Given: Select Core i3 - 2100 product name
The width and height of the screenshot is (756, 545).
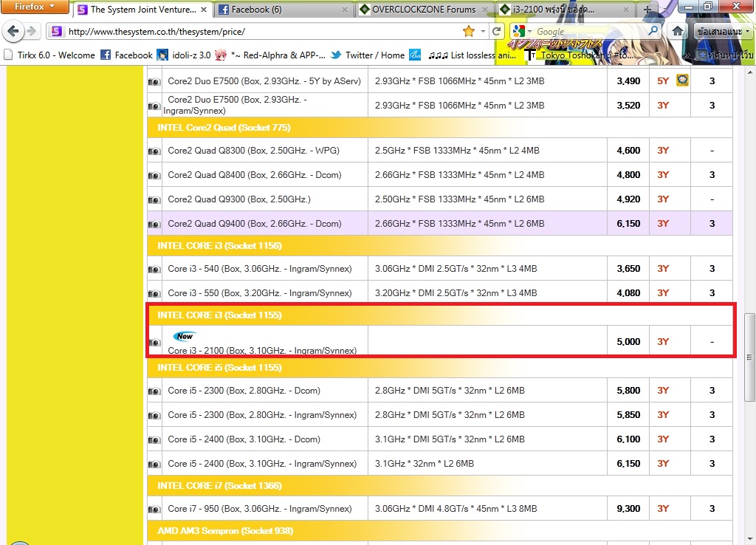Looking at the screenshot, I should click(x=262, y=351).
